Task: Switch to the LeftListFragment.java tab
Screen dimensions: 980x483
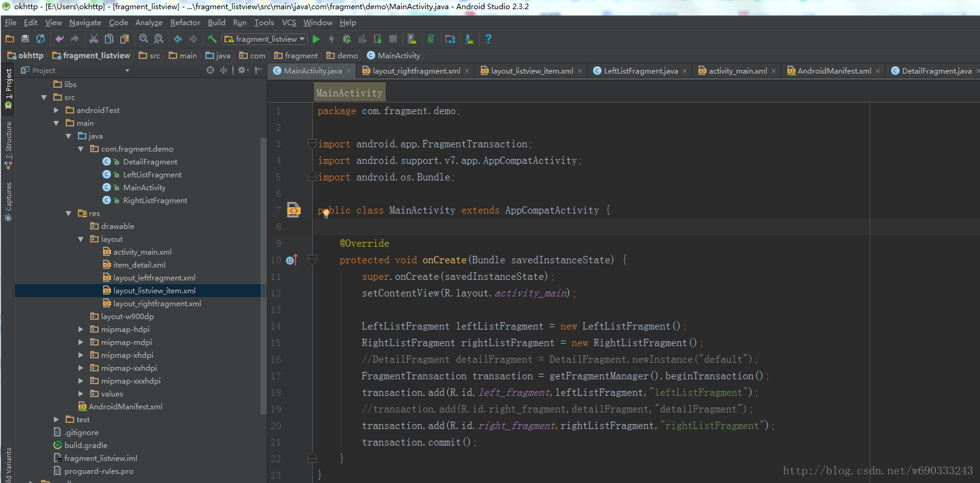Action: coord(640,71)
